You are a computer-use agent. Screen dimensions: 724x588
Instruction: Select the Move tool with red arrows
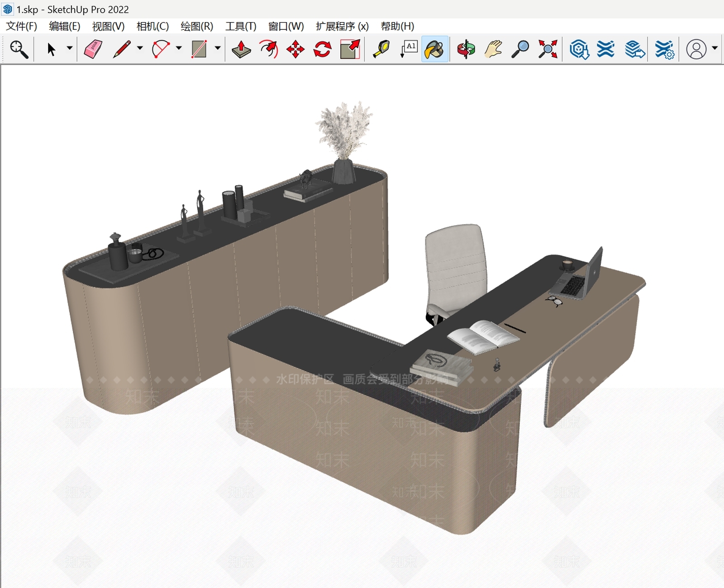[295, 49]
